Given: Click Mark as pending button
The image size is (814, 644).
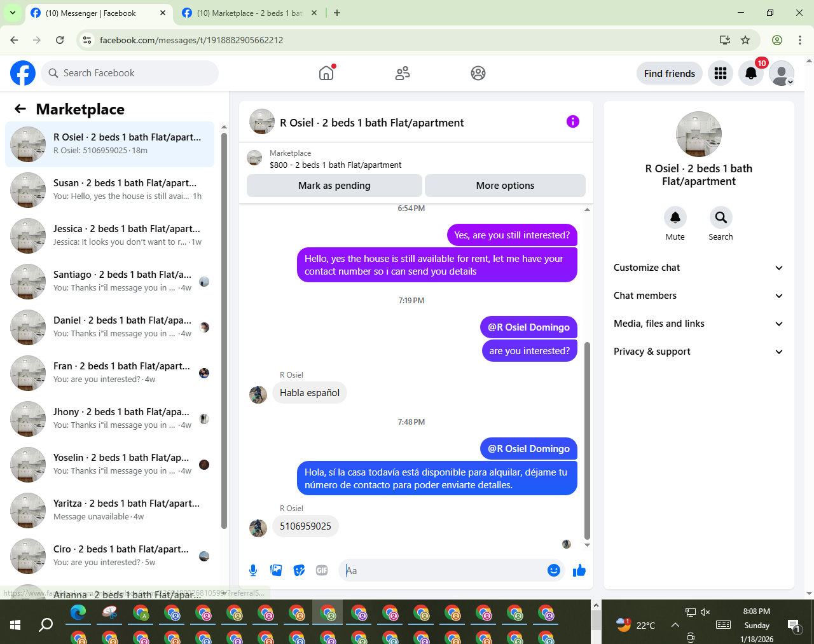Looking at the screenshot, I should (335, 186).
